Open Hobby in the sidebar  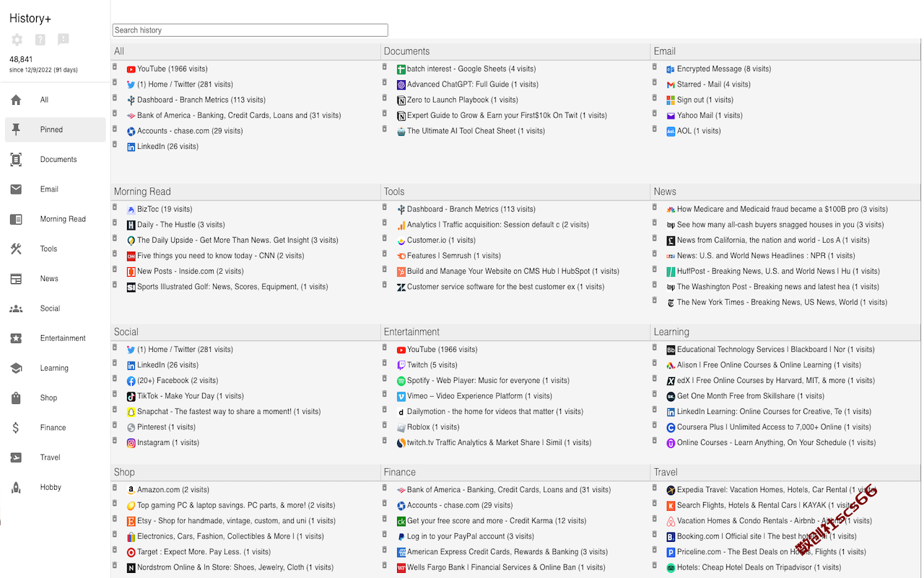pyautogui.click(x=56, y=487)
